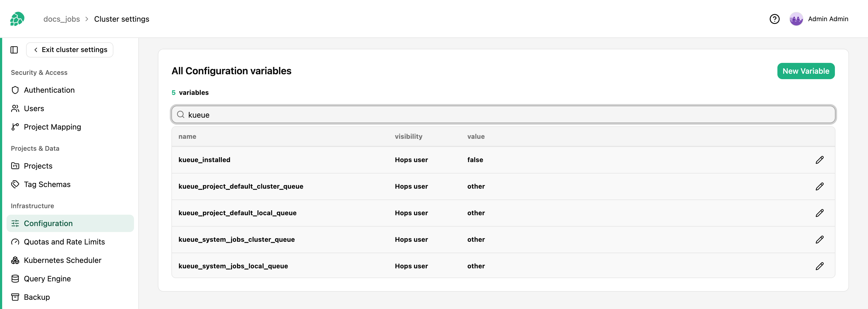868x309 pixels.
Task: Click the name column header
Action: 187,136
